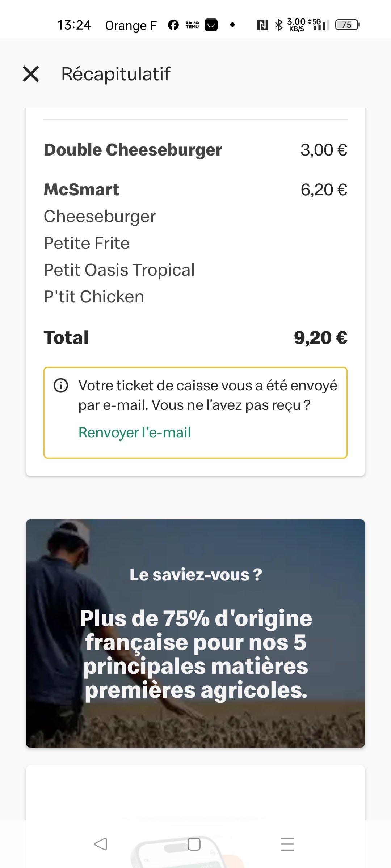Screen dimensions: 391x868
Task: Tap the 13:24 clock in status bar
Action: click(74, 25)
